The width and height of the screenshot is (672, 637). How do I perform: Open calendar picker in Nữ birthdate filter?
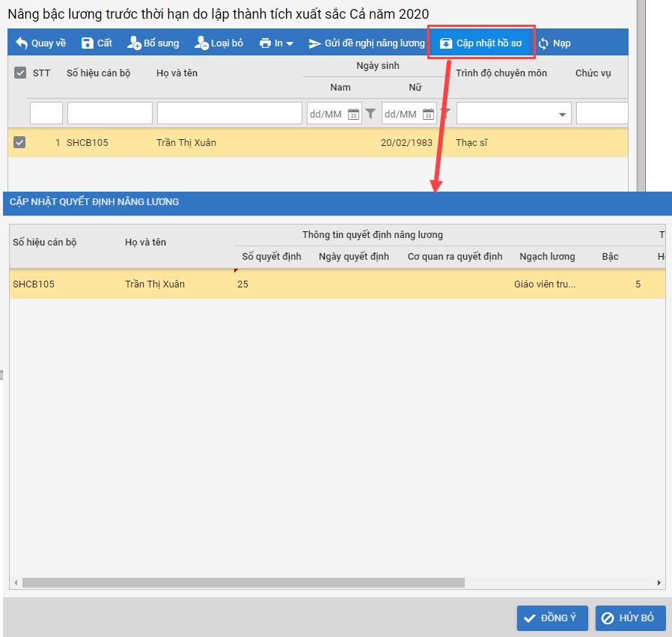point(428,114)
